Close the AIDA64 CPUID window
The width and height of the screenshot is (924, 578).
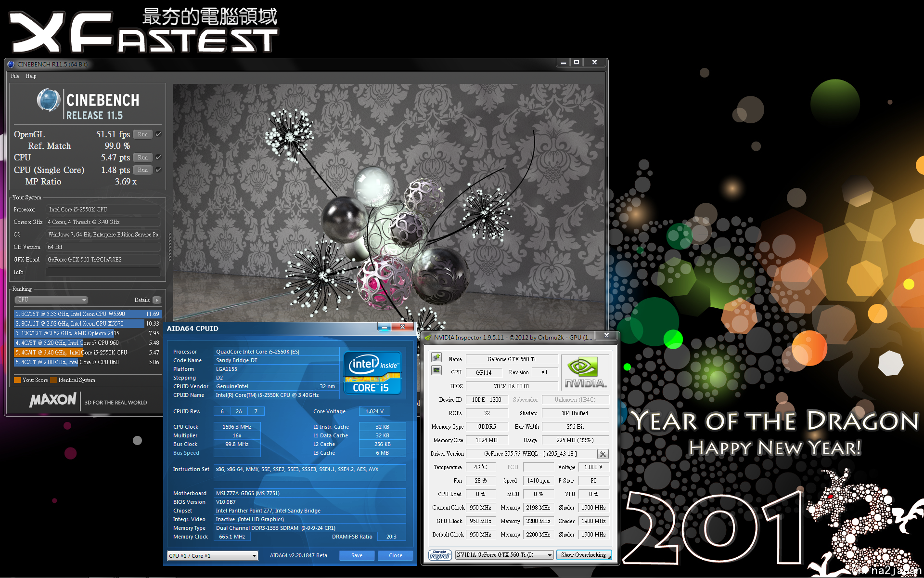click(402, 327)
